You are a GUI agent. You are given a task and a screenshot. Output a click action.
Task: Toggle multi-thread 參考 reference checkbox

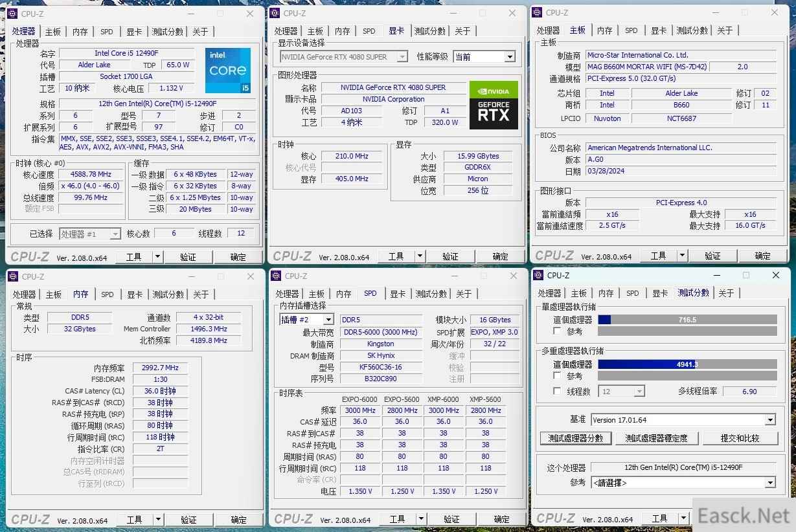pyautogui.click(x=557, y=375)
